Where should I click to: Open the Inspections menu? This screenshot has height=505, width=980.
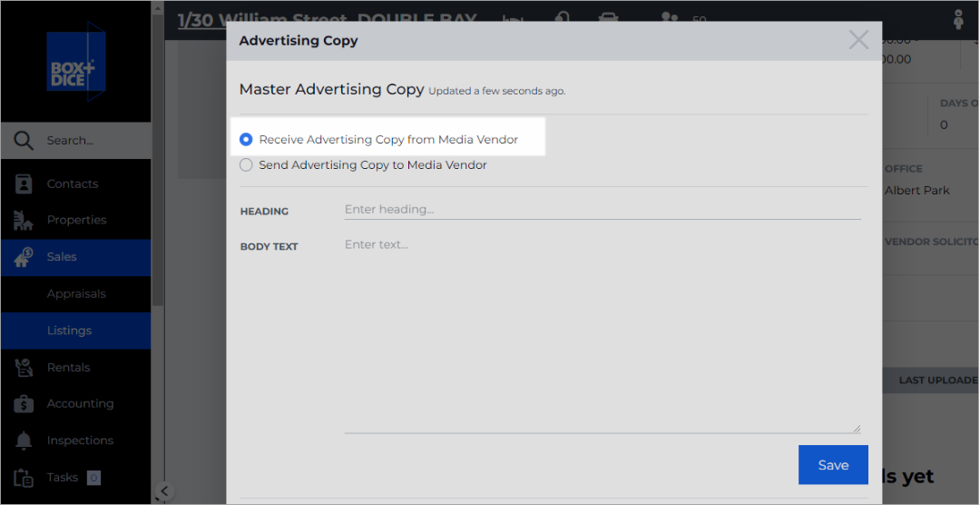coord(75,441)
